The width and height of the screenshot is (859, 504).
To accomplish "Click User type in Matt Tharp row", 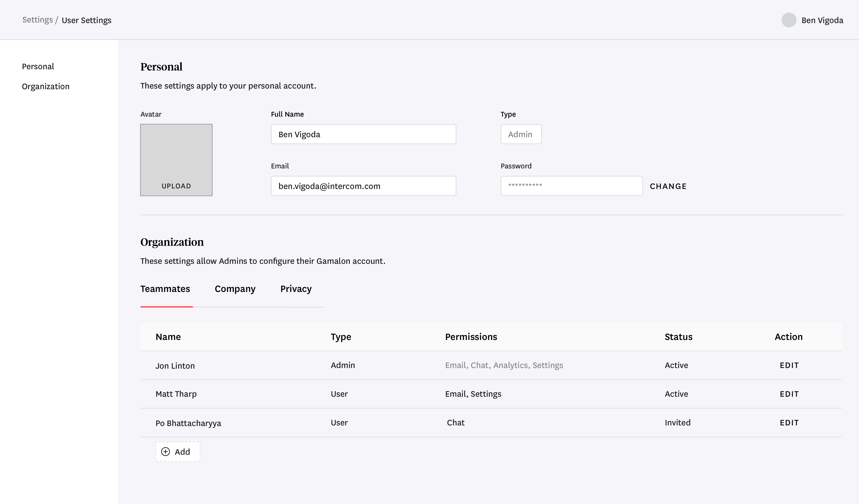I will click(x=339, y=394).
